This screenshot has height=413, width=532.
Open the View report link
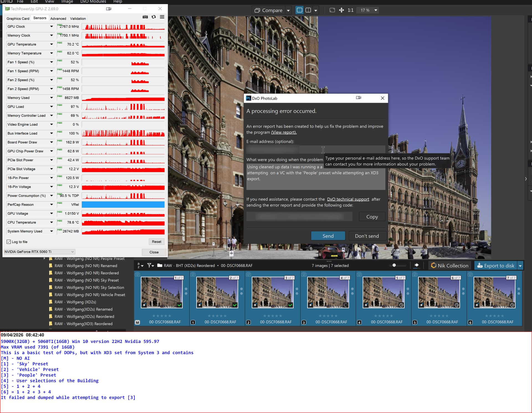[x=283, y=132]
